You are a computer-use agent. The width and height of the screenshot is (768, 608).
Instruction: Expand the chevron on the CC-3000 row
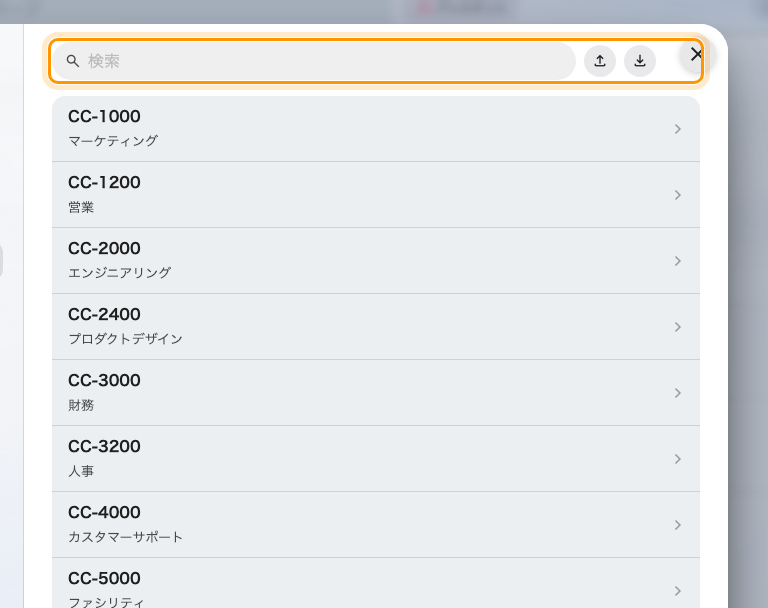pos(678,393)
